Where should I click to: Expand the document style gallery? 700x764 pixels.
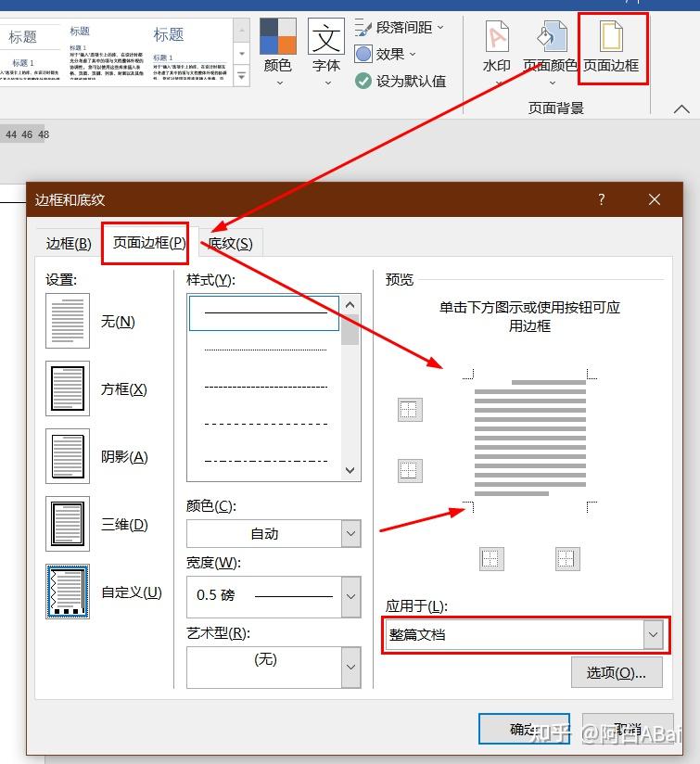(x=242, y=77)
